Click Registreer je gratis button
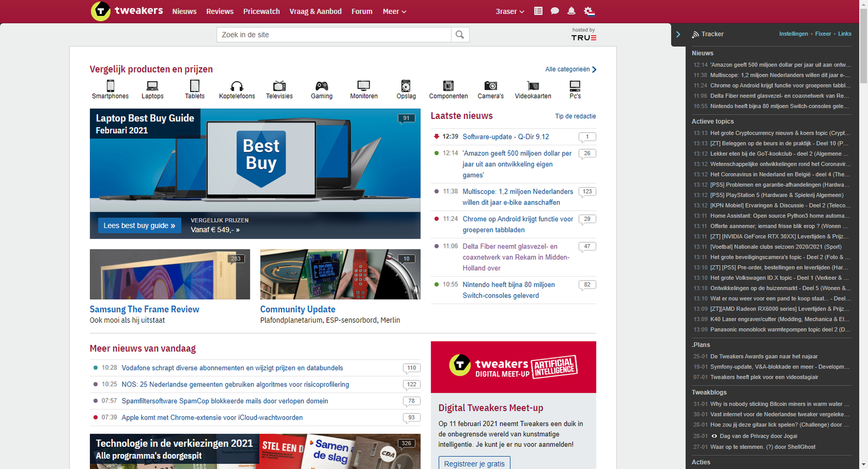868x469 pixels. [474, 464]
